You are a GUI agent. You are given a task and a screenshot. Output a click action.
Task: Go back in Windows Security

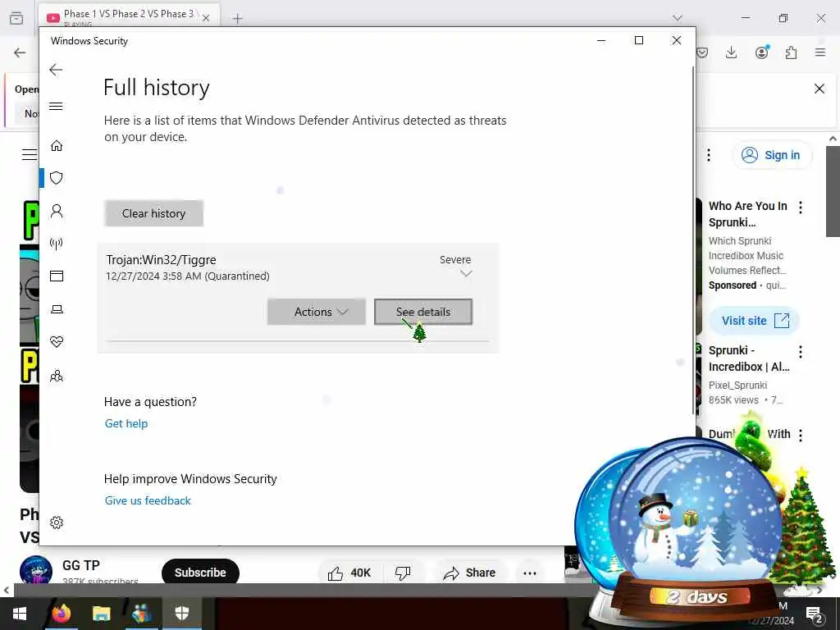pos(56,70)
